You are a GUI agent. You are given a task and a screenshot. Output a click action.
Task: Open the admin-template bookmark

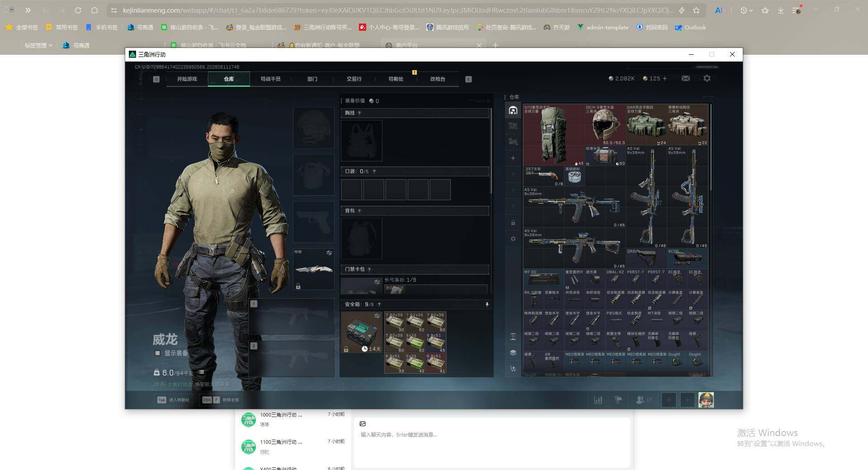603,27
